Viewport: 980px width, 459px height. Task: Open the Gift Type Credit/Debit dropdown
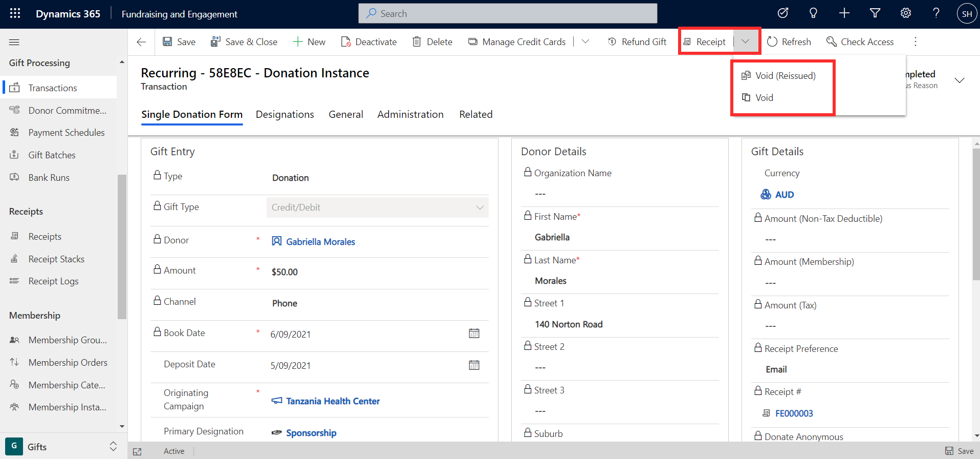377,207
